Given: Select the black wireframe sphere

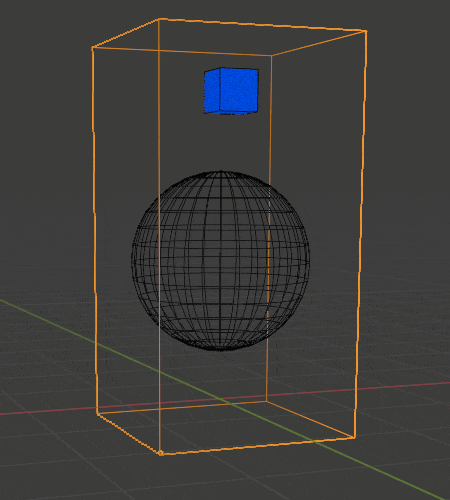Looking at the screenshot, I should coord(220,261).
